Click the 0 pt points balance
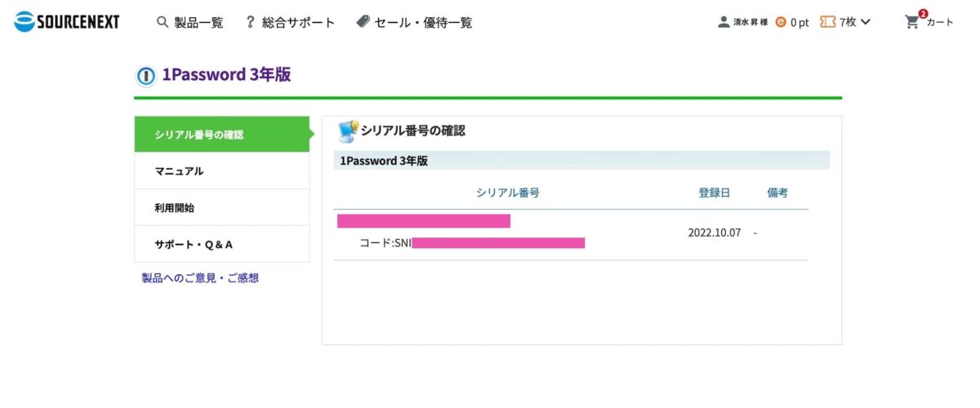980x408 pixels. pos(800,23)
